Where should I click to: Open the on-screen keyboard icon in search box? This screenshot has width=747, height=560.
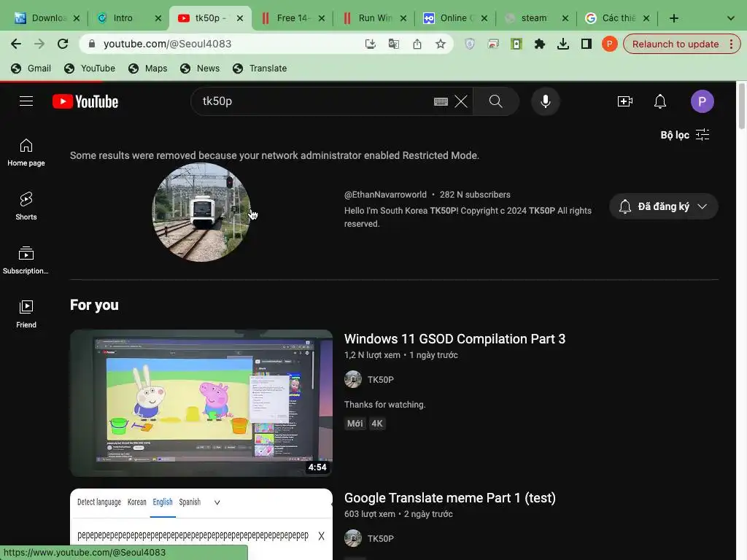click(x=441, y=101)
